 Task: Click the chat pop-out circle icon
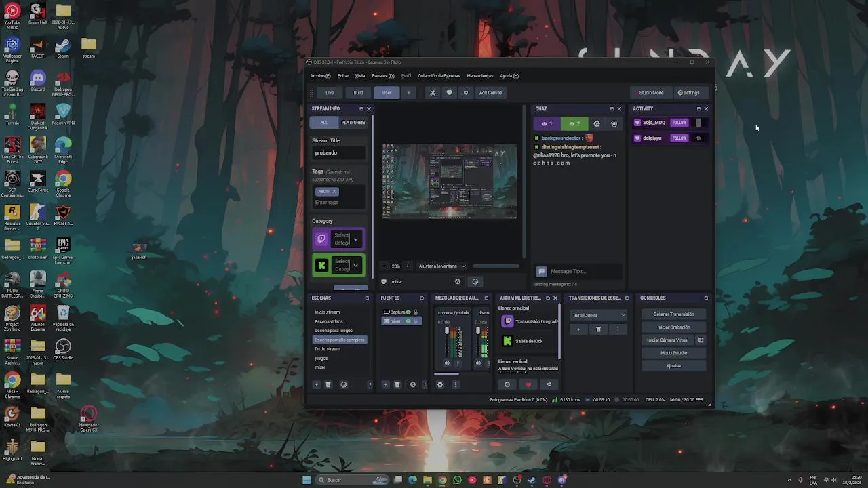pyautogui.click(x=614, y=123)
